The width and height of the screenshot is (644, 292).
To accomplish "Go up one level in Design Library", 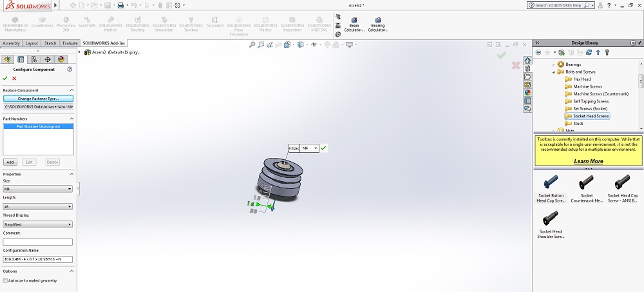I will pos(598,52).
